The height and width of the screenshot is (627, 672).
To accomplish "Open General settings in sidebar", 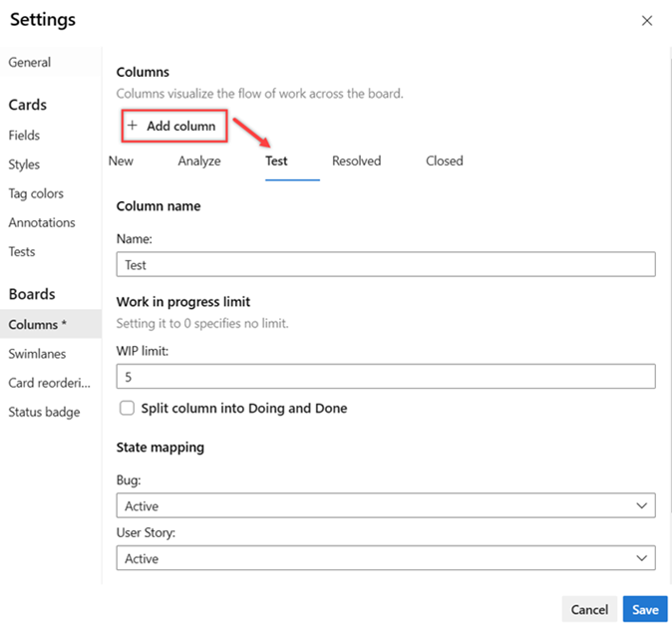I will (30, 63).
